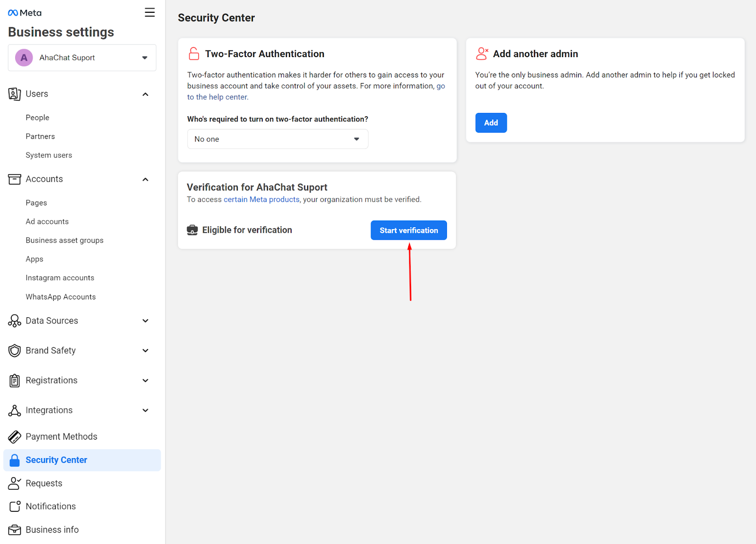Click the Add another admin person icon
The width and height of the screenshot is (756, 544).
[482, 54]
